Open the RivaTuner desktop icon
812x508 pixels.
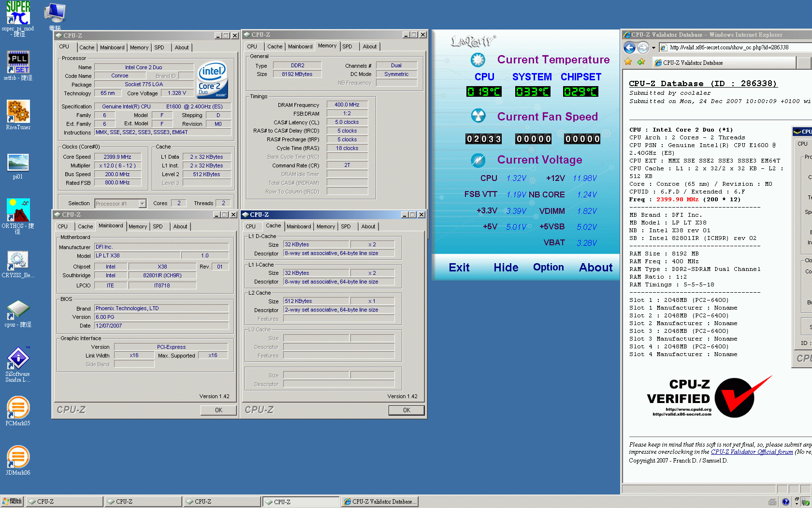click(18, 115)
